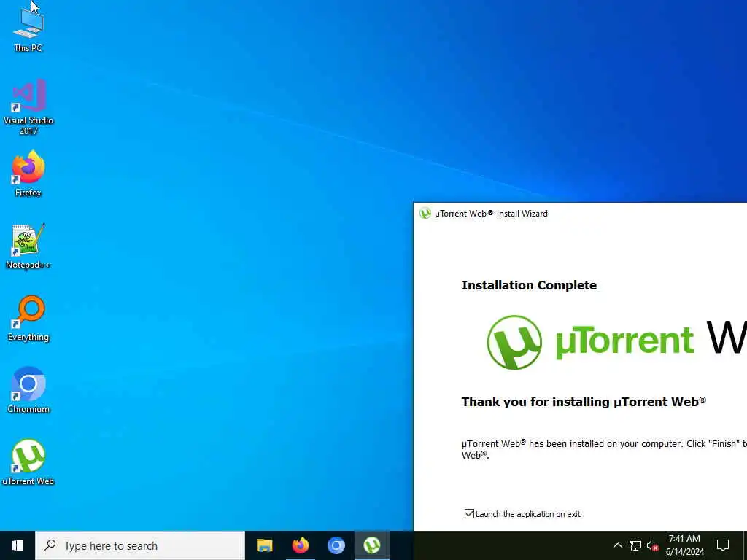The height and width of the screenshot is (560, 747).
Task: Open the network status tray icon
Action: (x=635, y=545)
